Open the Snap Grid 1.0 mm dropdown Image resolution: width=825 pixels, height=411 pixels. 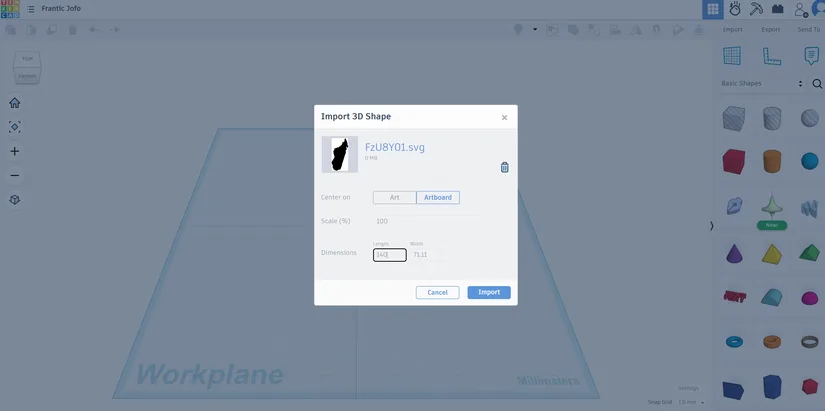[690, 402]
